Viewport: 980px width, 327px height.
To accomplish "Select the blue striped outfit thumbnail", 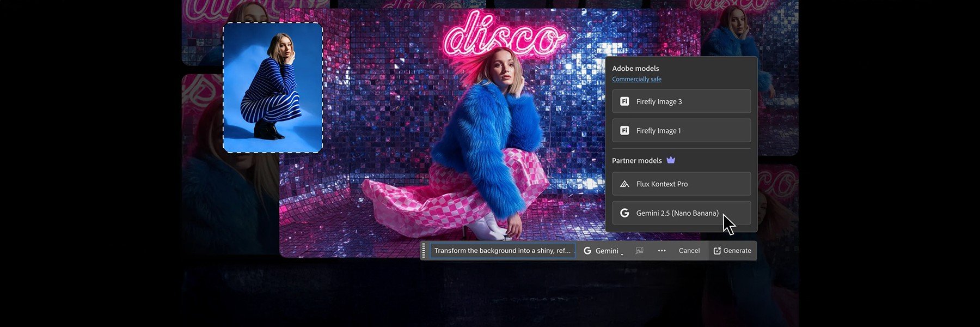I will [x=273, y=88].
